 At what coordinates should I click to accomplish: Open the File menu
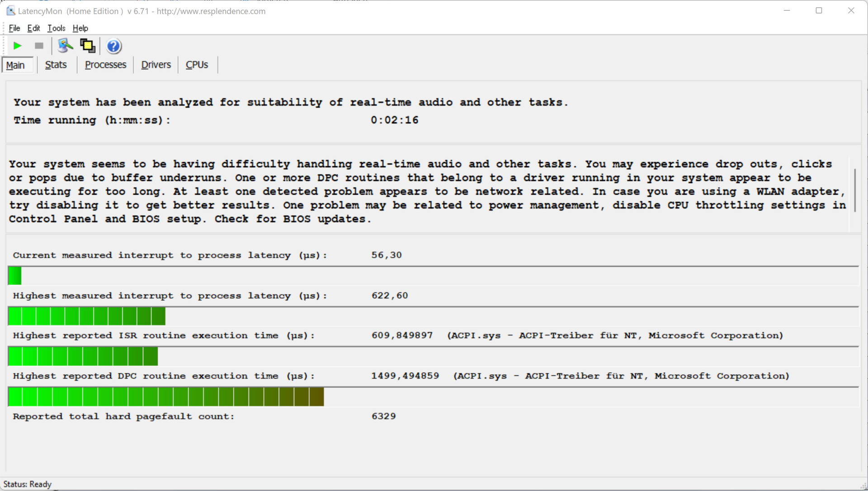(14, 28)
